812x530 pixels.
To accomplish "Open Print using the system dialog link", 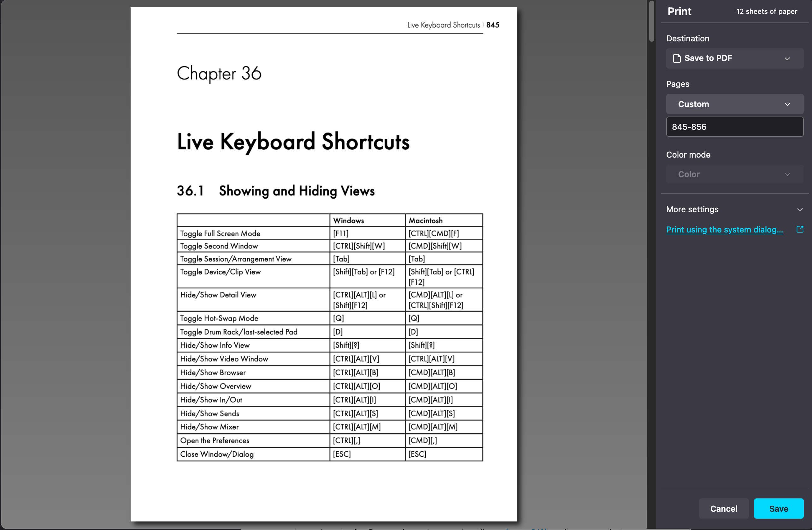I will coord(724,230).
